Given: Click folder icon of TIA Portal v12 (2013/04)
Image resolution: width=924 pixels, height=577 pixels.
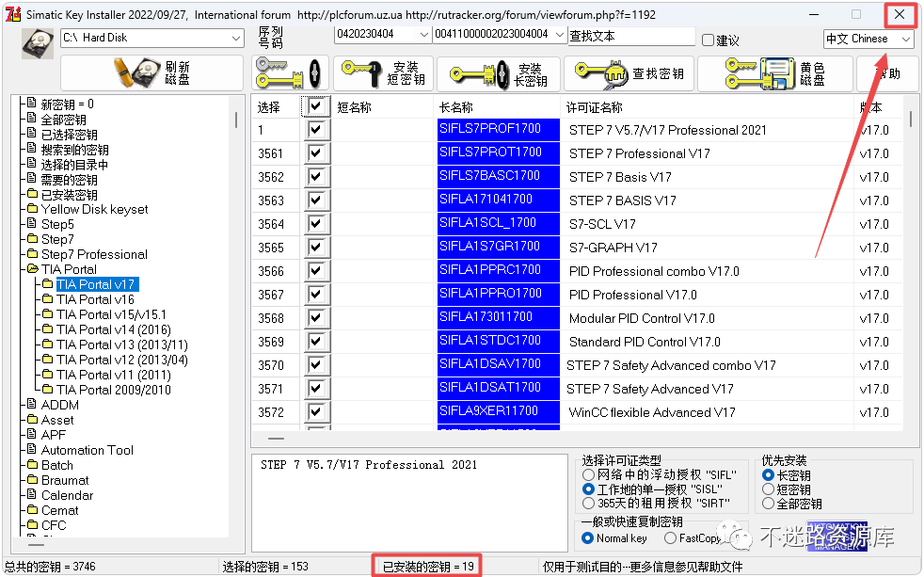Looking at the screenshot, I should click(48, 359).
